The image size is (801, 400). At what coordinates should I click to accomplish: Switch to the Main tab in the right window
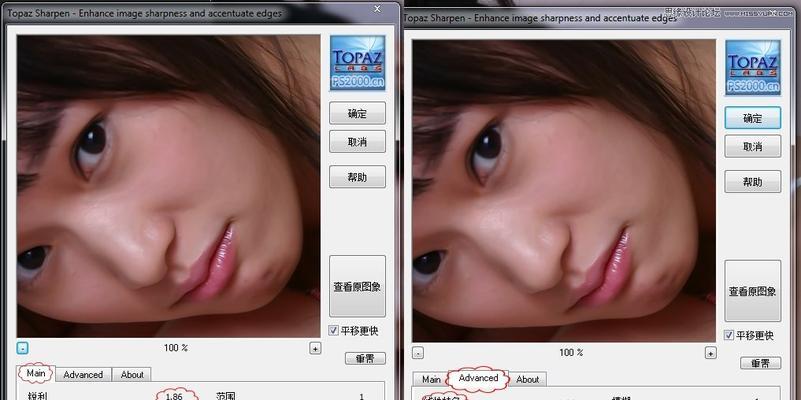[431, 379]
